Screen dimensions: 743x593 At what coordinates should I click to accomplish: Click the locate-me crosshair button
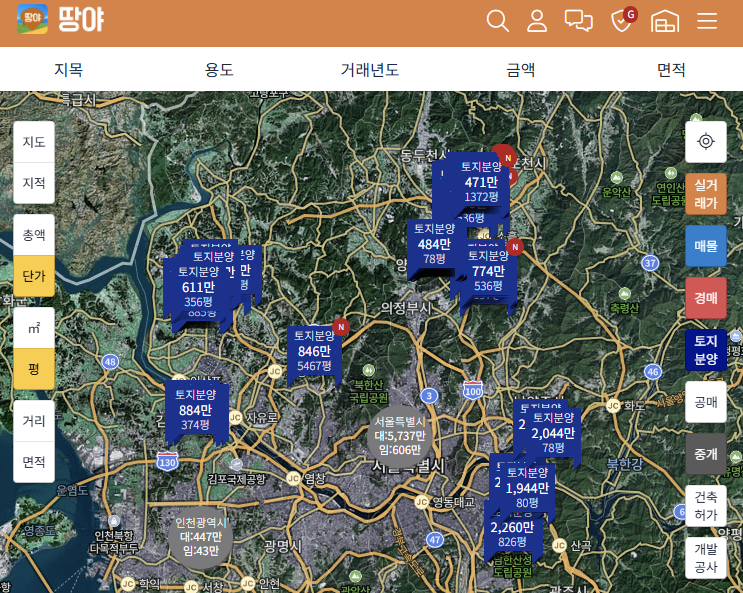click(706, 142)
